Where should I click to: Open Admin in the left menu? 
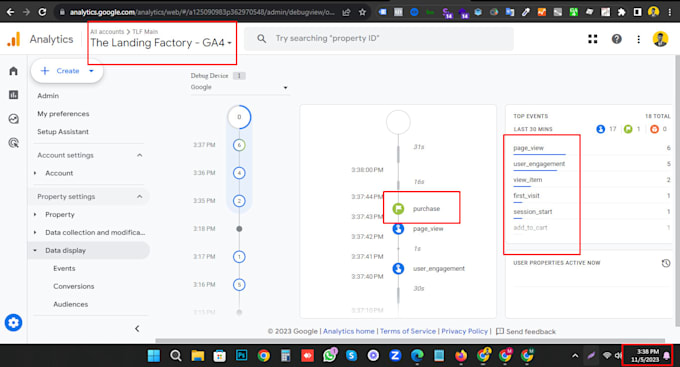48,95
